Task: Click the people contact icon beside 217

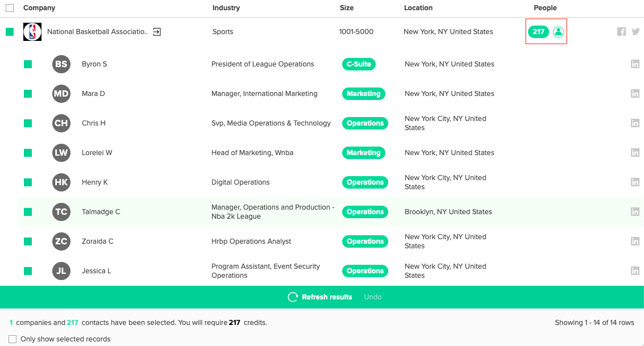Action: click(x=558, y=32)
